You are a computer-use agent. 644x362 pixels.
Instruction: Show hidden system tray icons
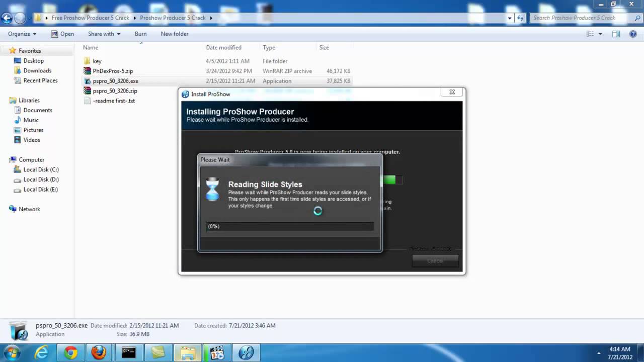pos(599,353)
